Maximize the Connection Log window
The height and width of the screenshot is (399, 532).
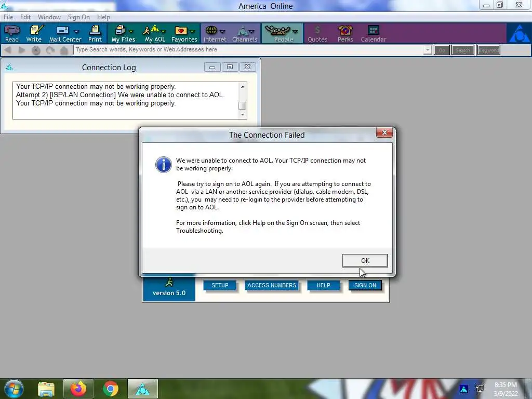pos(230,67)
